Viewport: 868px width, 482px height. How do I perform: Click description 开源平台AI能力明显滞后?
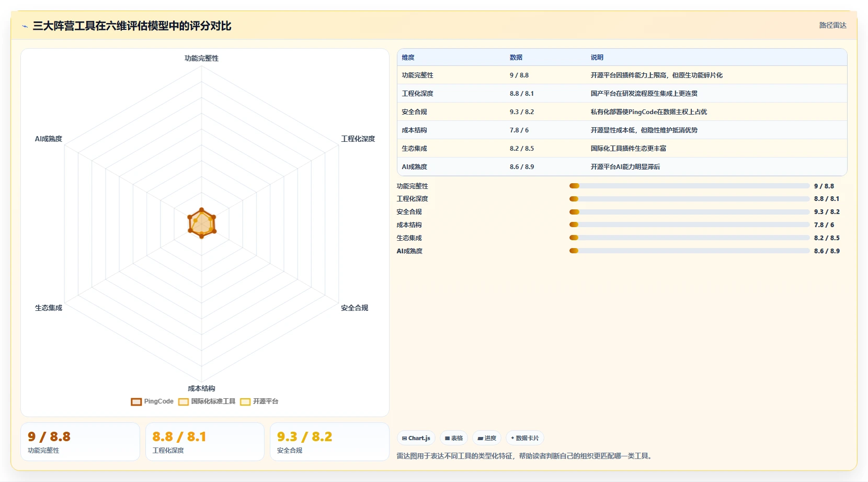[x=625, y=167]
